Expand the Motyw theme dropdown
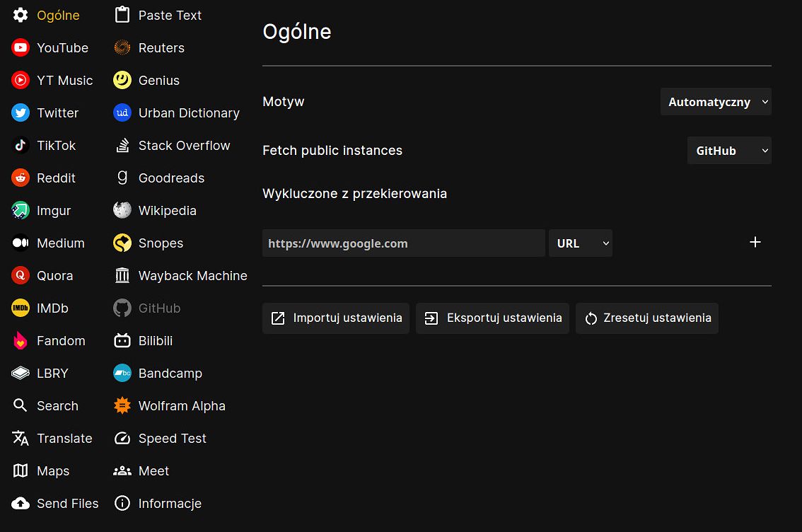Viewport: 802px width, 532px height. click(716, 102)
